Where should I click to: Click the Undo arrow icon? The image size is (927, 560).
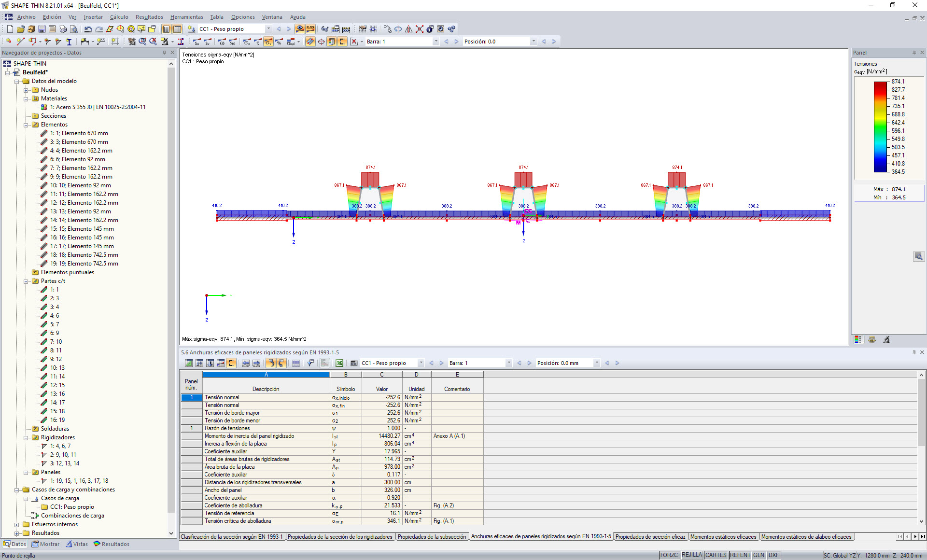pyautogui.click(x=88, y=29)
